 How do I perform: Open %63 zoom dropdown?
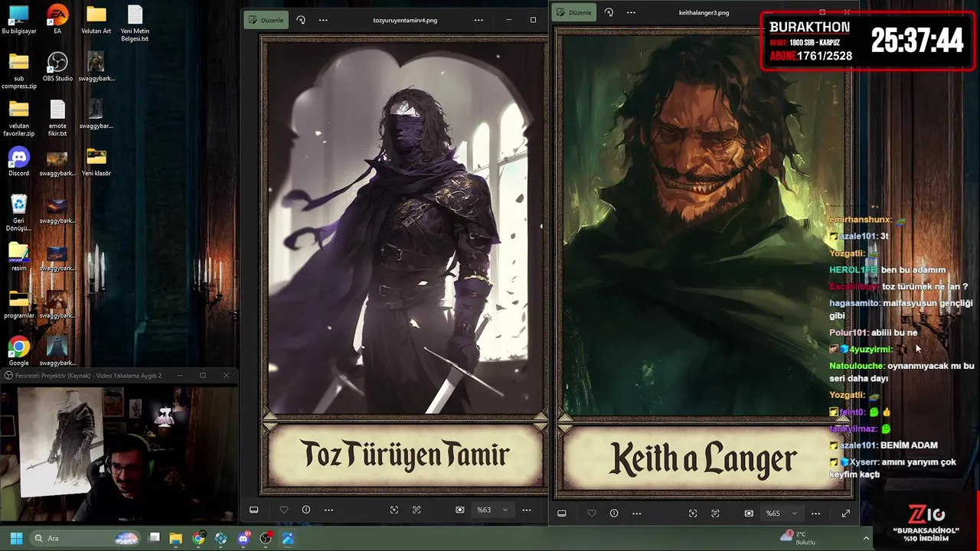coord(492,510)
